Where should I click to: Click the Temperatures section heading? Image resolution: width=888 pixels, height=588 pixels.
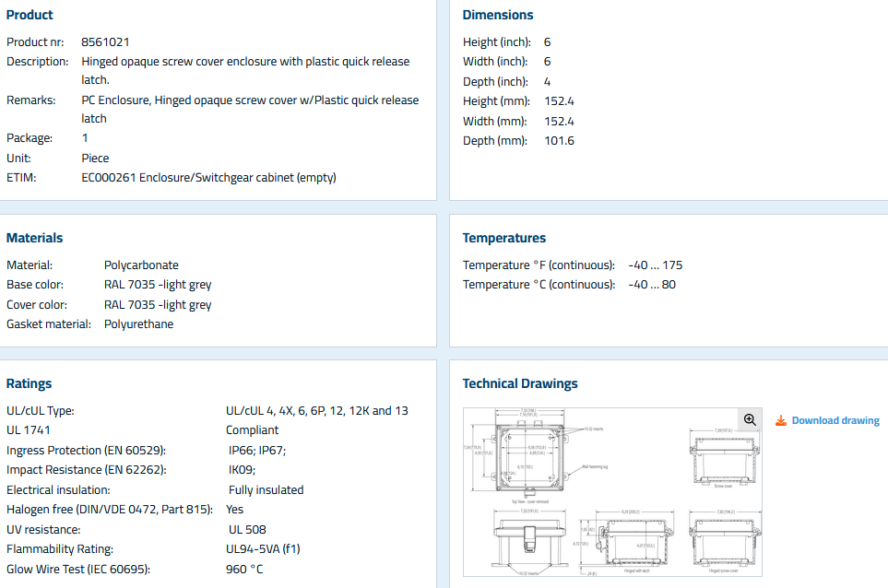click(x=504, y=238)
